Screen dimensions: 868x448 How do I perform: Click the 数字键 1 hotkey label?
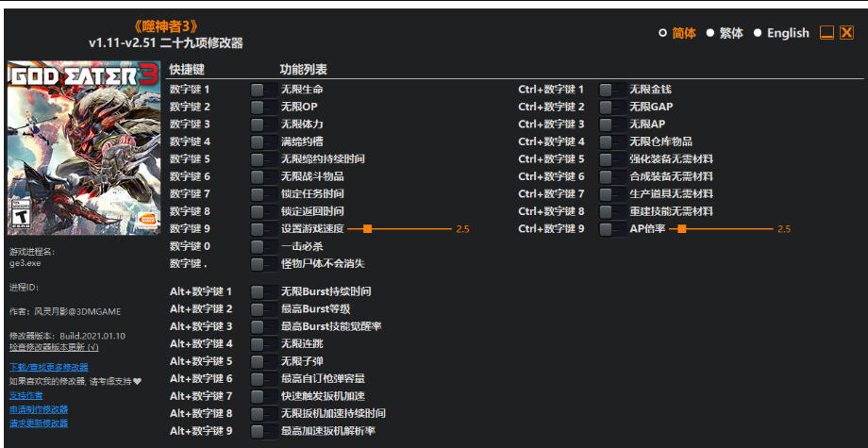[190, 89]
